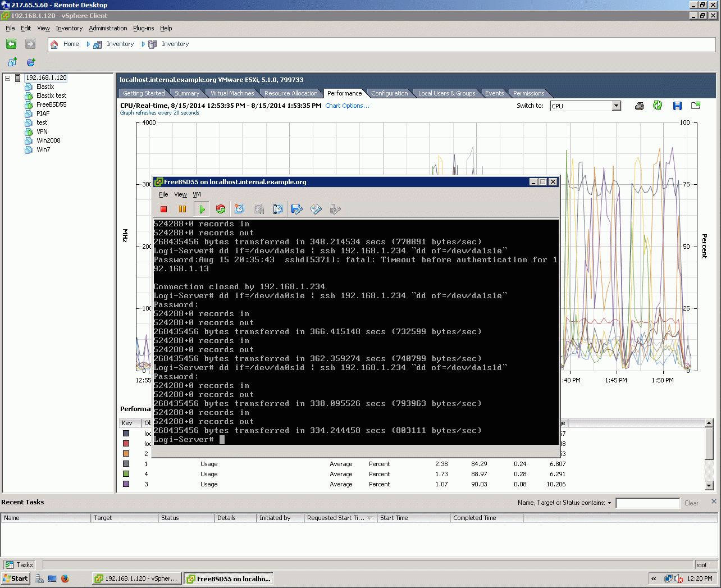Collapse the 192.168.1.120 host tree node

[8, 78]
